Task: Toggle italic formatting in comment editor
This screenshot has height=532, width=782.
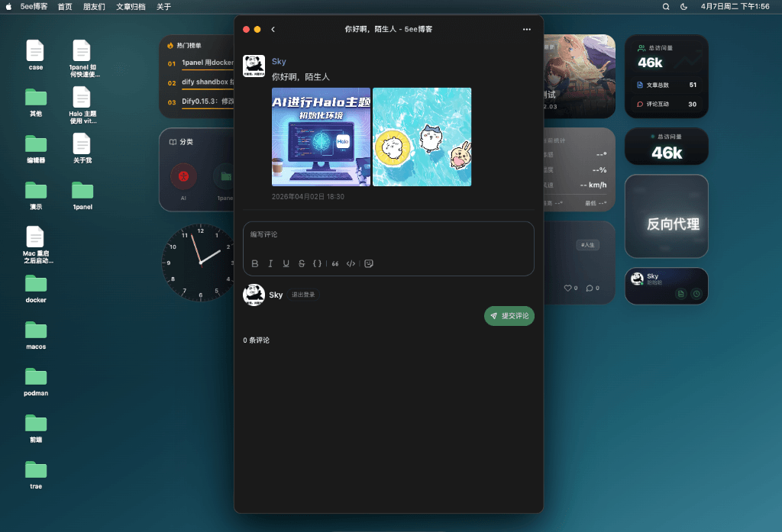Action: coord(270,263)
